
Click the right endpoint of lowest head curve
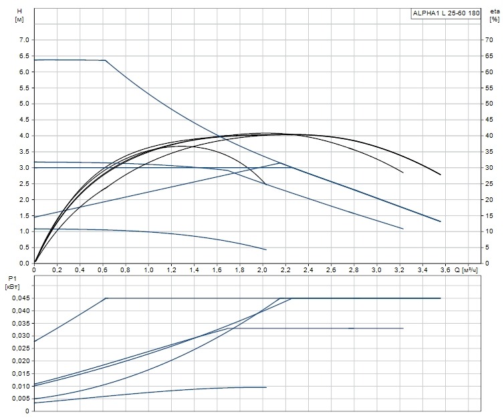tap(266, 249)
